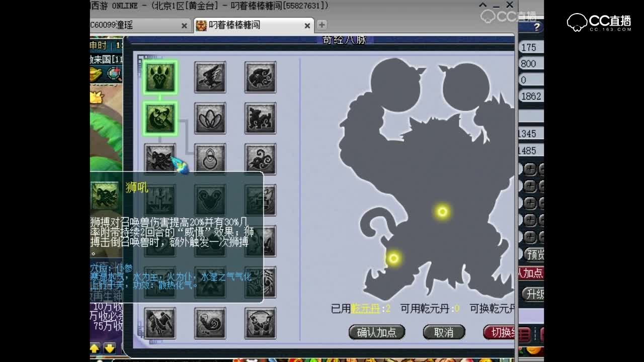
Task: Click the magnifier icon beside the ingot
Action: point(115,74)
